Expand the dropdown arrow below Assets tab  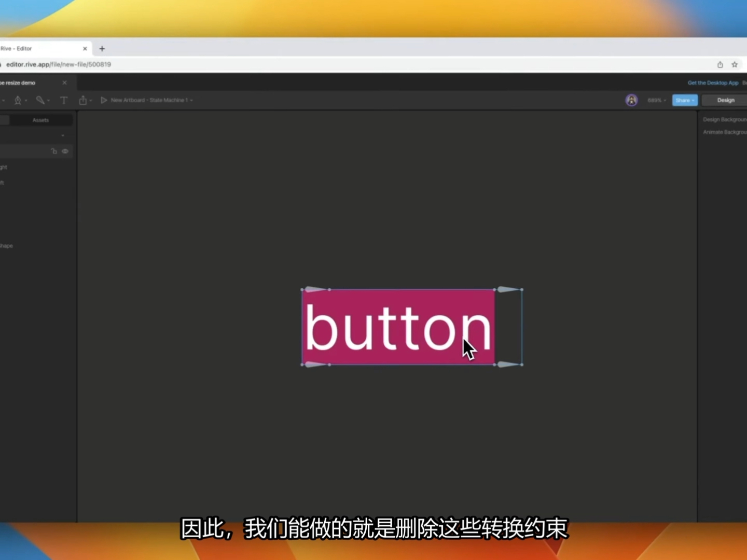pyautogui.click(x=63, y=136)
